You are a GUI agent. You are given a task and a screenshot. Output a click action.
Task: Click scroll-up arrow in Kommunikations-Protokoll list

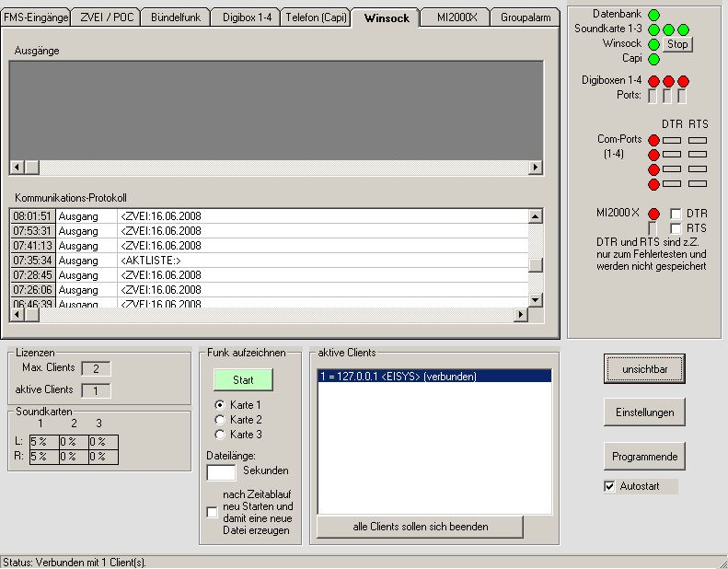(536, 216)
